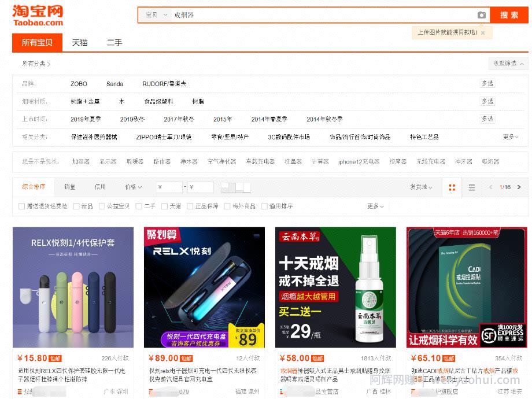Open title of ¥15.80 RELX protective case
Viewport: 532px width, 399px height.
point(72,375)
